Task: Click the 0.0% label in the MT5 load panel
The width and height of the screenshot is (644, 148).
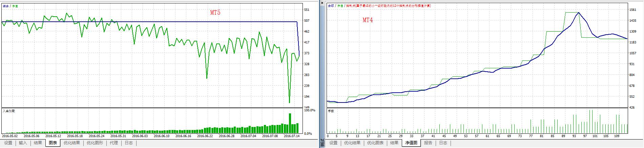Action: pos(308,134)
